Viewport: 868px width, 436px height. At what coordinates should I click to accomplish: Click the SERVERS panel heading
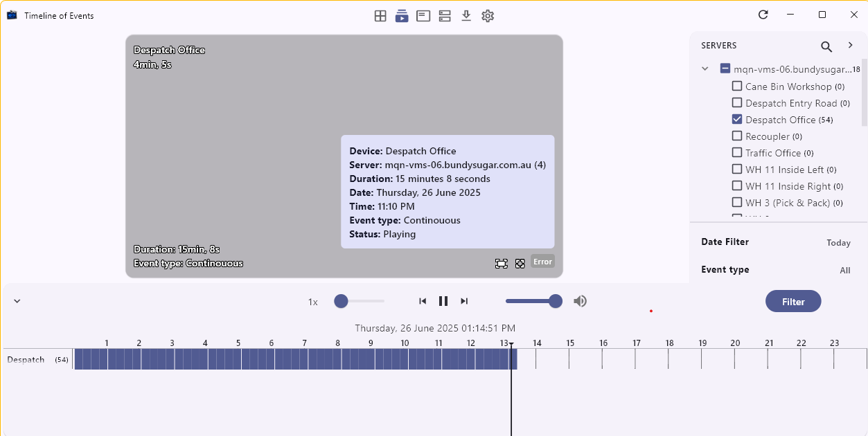(719, 46)
